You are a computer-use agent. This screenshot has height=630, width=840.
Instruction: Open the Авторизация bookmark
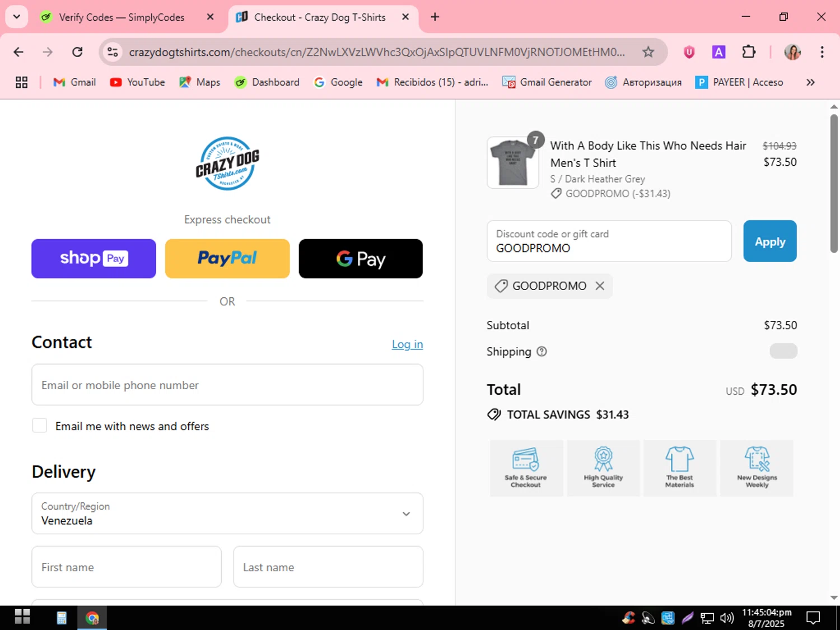[x=643, y=82]
